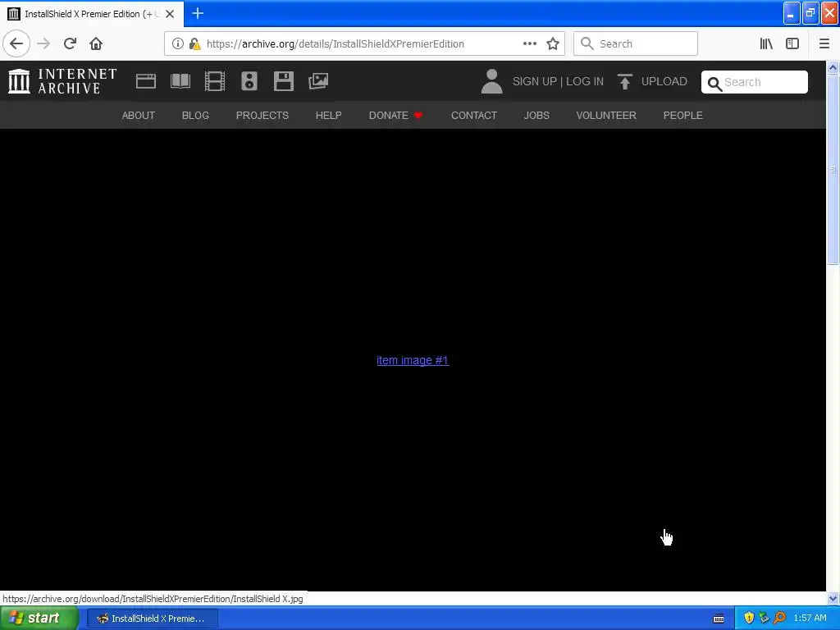
Task: Open the Library icon in Firefox toolbar
Action: tap(766, 43)
